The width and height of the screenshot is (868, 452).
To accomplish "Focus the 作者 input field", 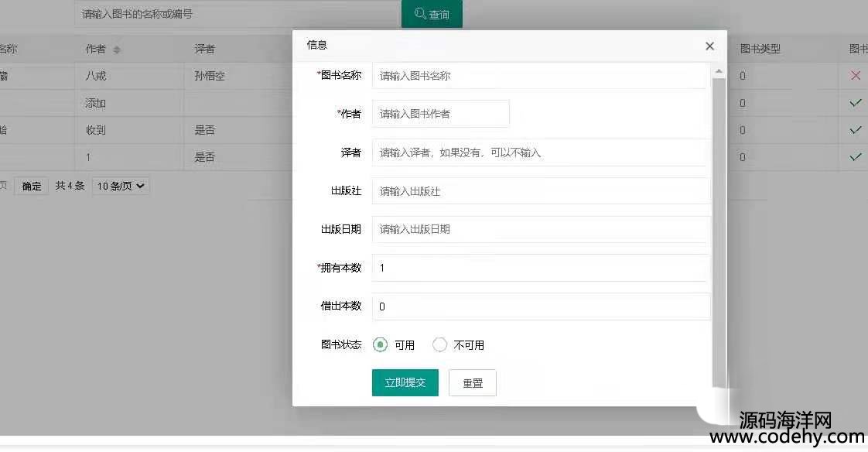I will 440,114.
